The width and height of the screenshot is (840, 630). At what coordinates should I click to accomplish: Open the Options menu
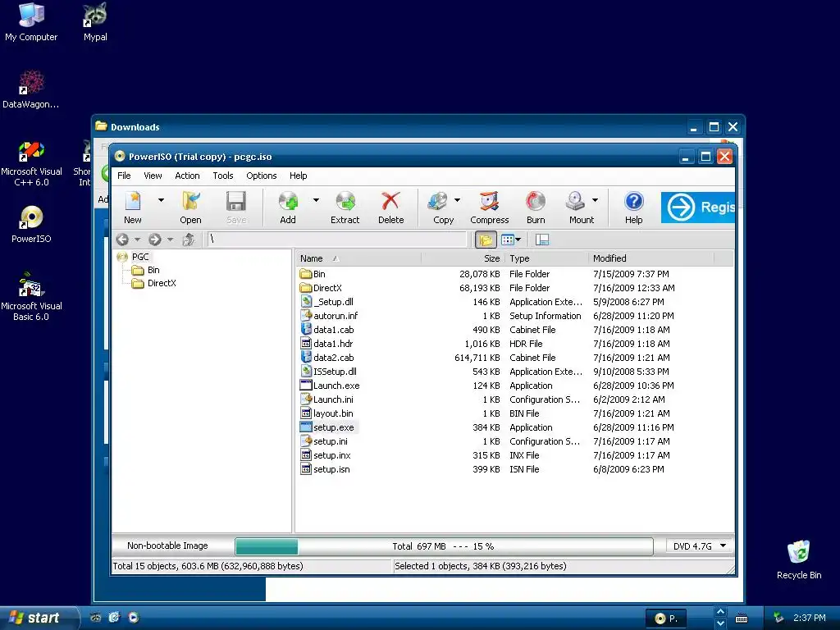(262, 176)
